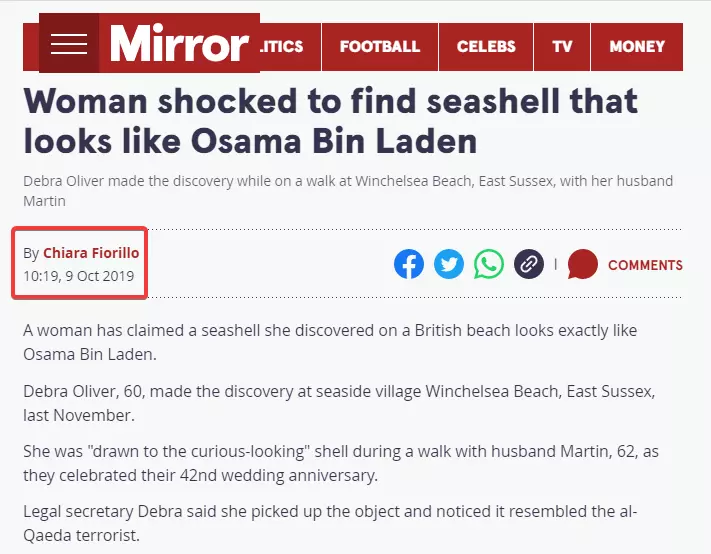This screenshot has width=711, height=554.
Task: Click the article headline about seashell
Action: [331, 121]
